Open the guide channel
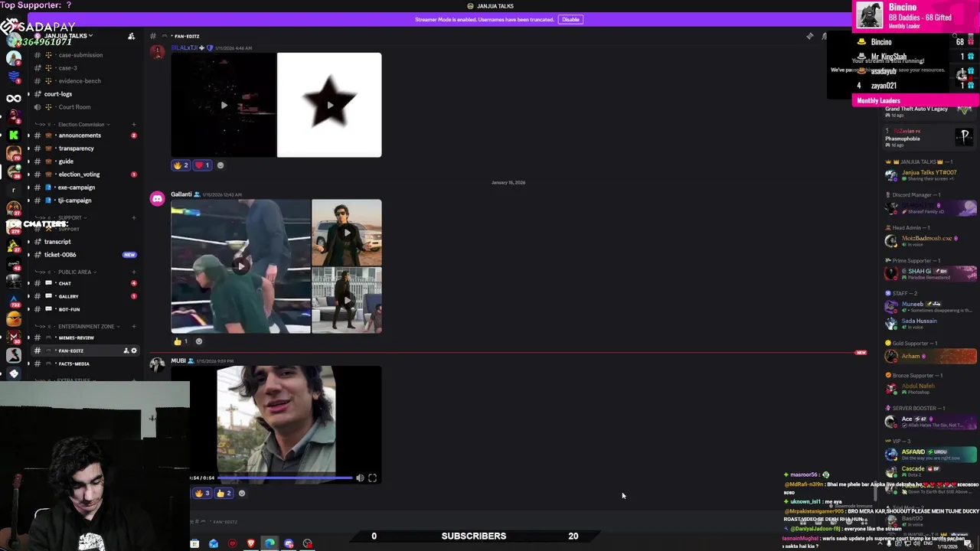980x551 pixels. click(x=85, y=161)
